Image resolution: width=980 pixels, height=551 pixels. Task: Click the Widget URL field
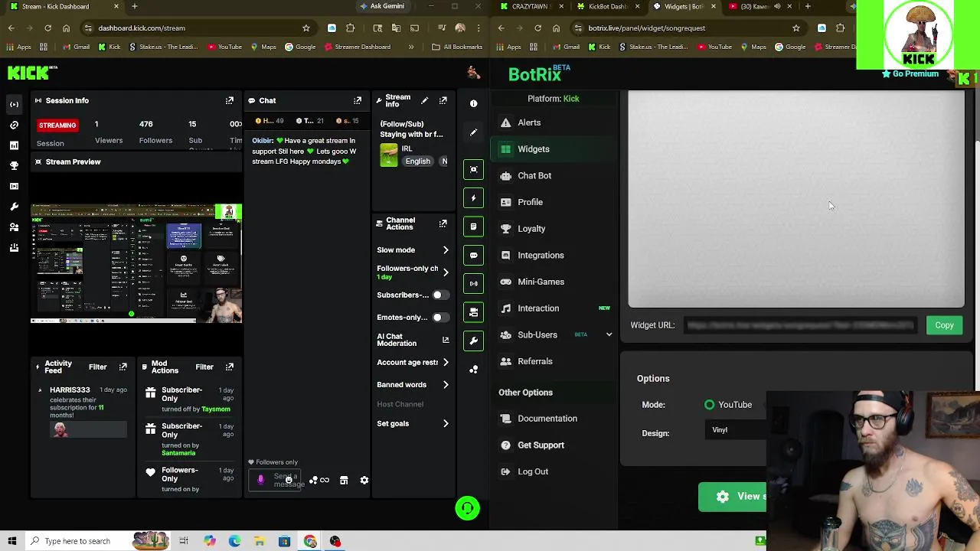tap(800, 325)
